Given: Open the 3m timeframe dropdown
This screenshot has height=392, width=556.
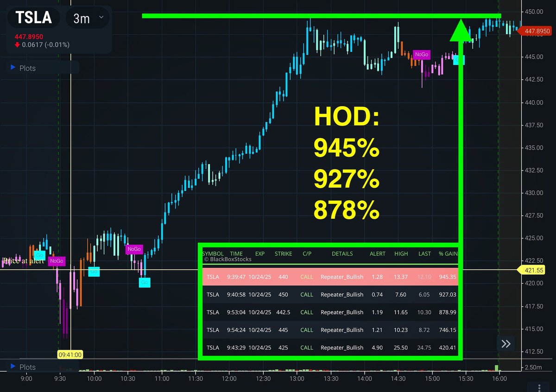Looking at the screenshot, I should pyautogui.click(x=88, y=19).
